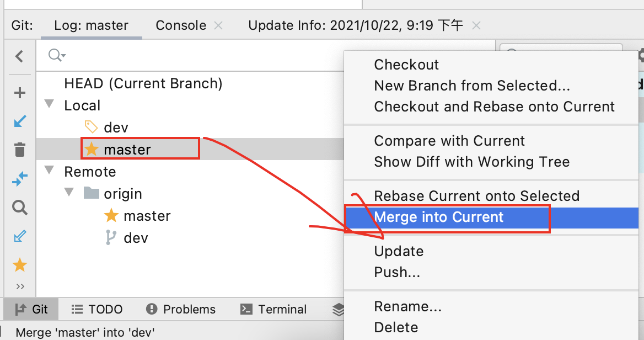Choose Rebase Current onto Selected
The width and height of the screenshot is (644, 340).
[x=476, y=196]
